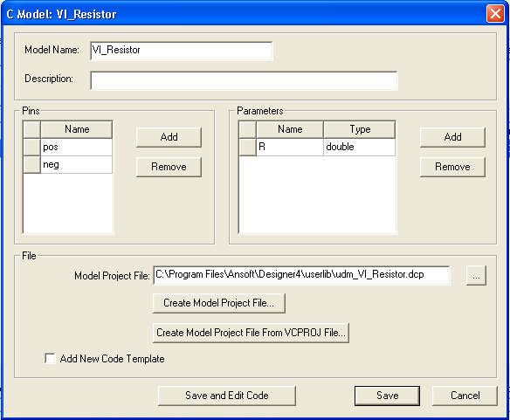Screen dimensions: 510x420
Task: Select the R parameter name cell
Action: coord(290,147)
